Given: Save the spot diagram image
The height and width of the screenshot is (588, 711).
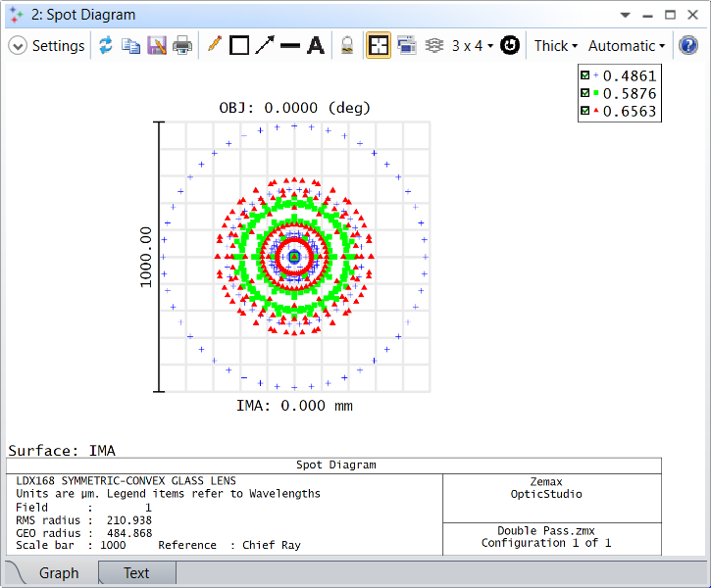Looking at the screenshot, I should coord(157,46).
